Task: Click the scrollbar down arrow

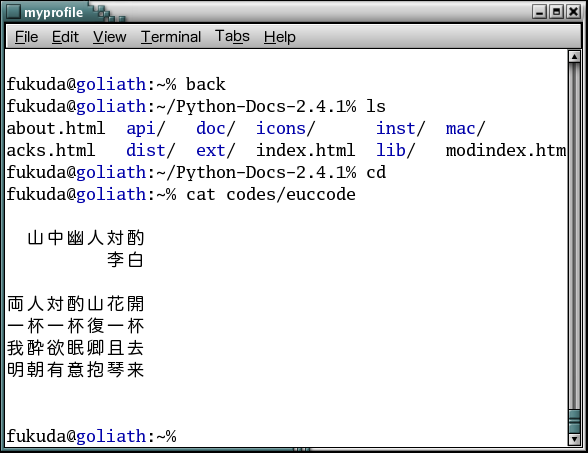Action: coord(574,439)
